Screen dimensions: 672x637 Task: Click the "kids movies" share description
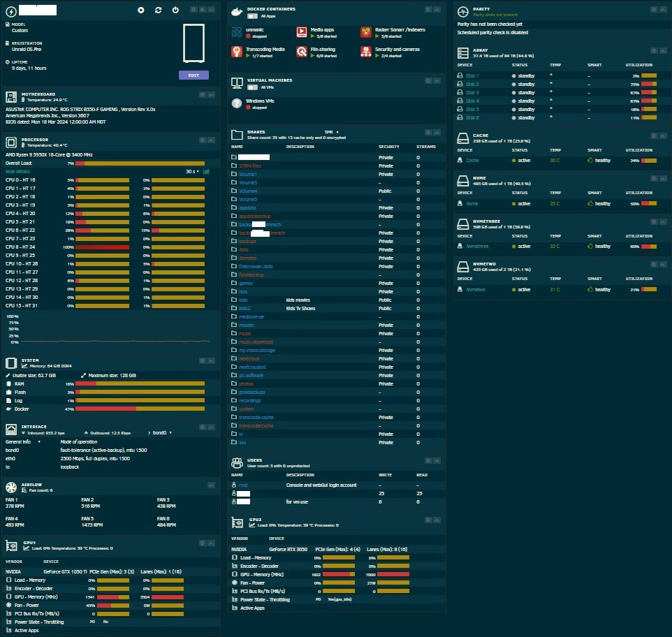click(x=298, y=300)
